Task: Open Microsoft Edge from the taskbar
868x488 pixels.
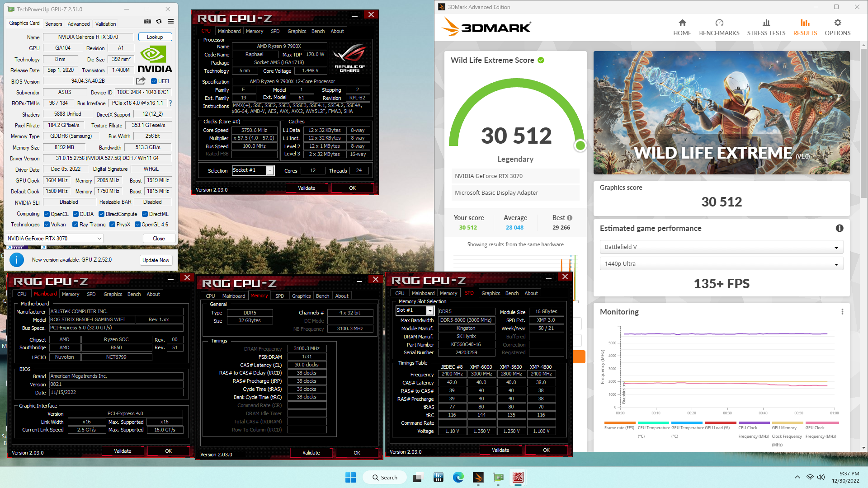Action: click(458, 478)
